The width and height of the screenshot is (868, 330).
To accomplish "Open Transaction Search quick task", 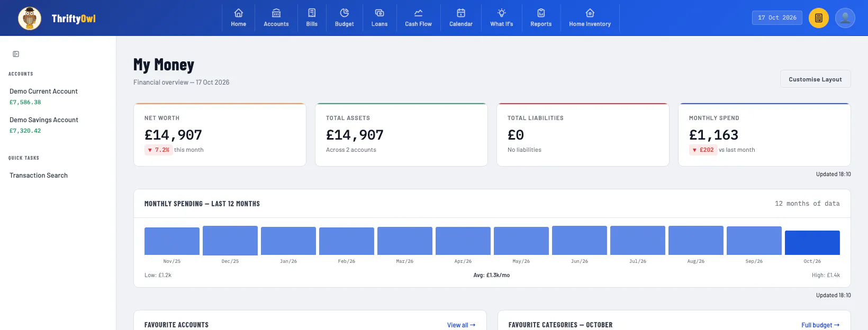I will pyautogui.click(x=39, y=176).
